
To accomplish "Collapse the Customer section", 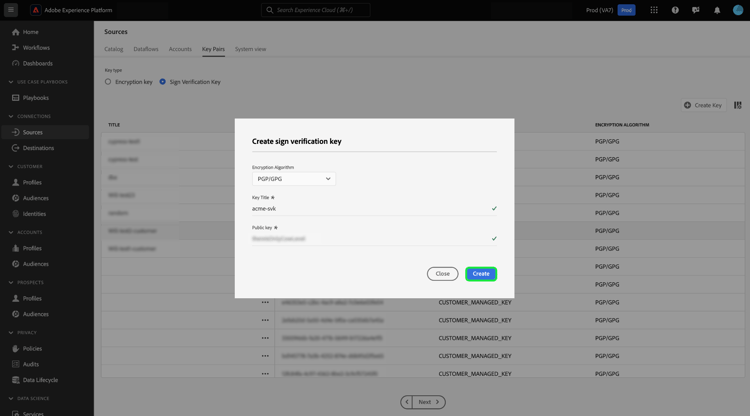I will coord(11,166).
